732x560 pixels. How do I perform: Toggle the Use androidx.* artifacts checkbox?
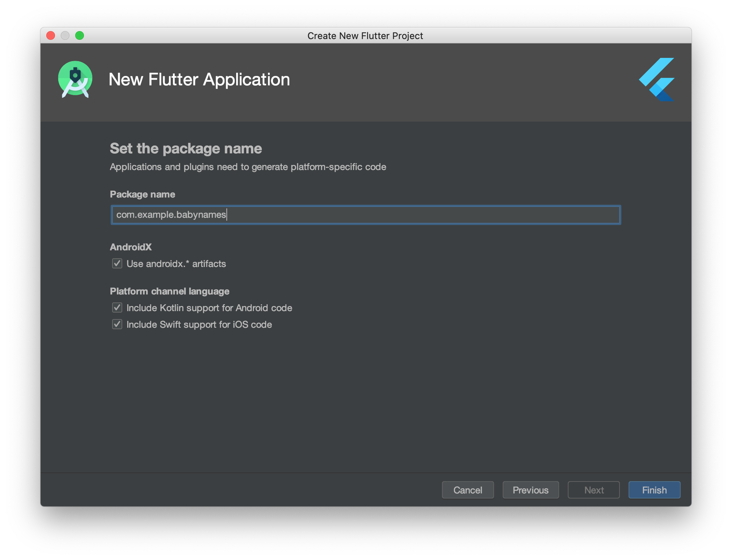[117, 263]
